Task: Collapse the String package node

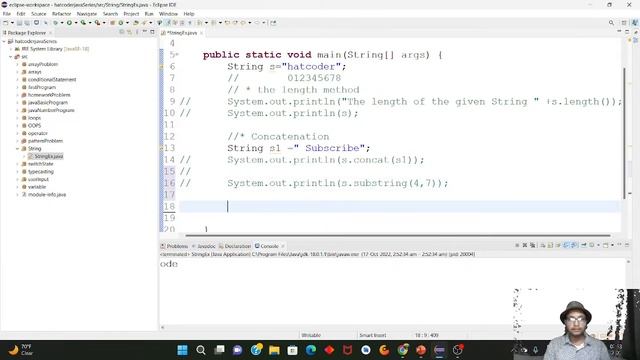Action: pos(18,149)
